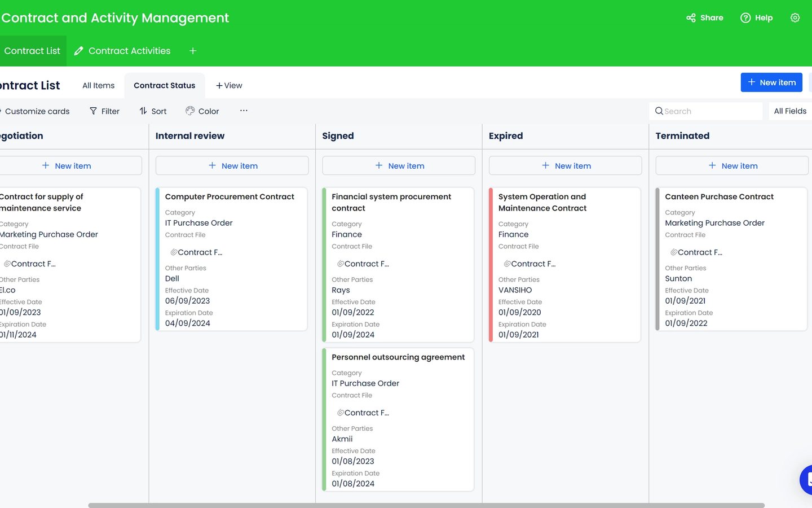The image size is (812, 508).
Task: Click the Internal review column header
Action: (x=190, y=135)
